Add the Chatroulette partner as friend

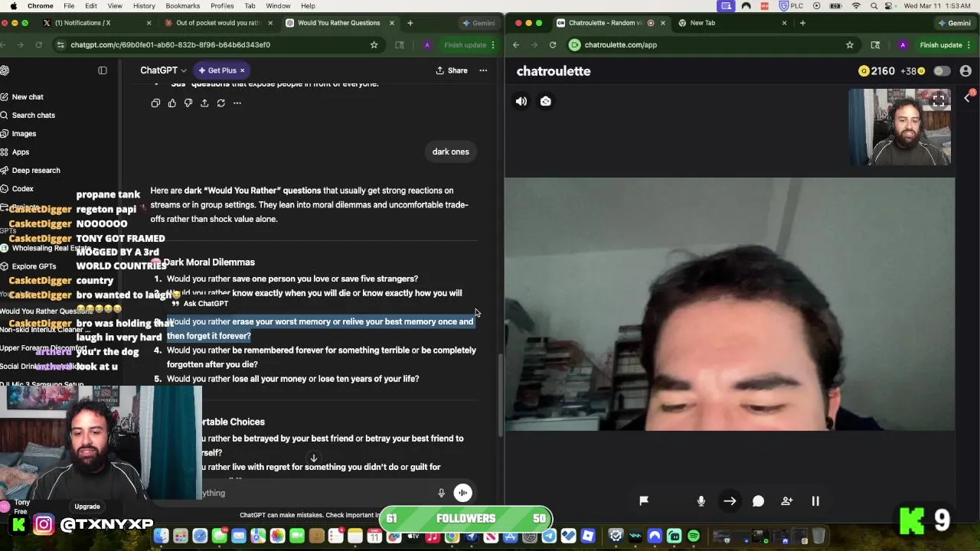click(x=787, y=500)
